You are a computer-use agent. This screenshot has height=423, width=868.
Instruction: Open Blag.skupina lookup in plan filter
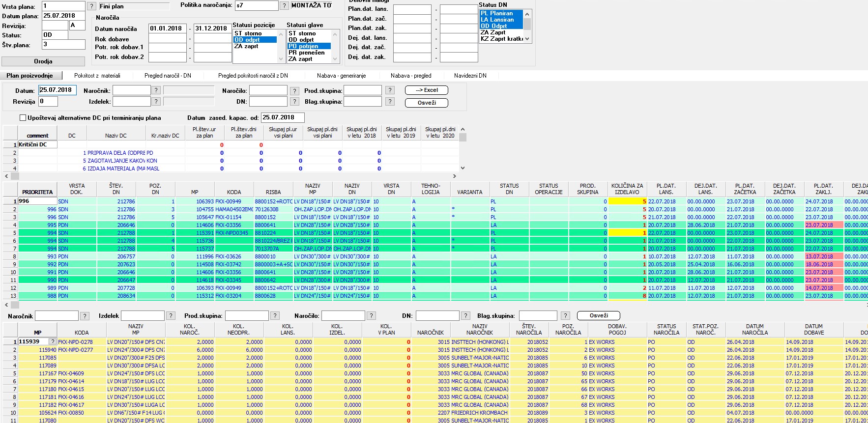(390, 101)
